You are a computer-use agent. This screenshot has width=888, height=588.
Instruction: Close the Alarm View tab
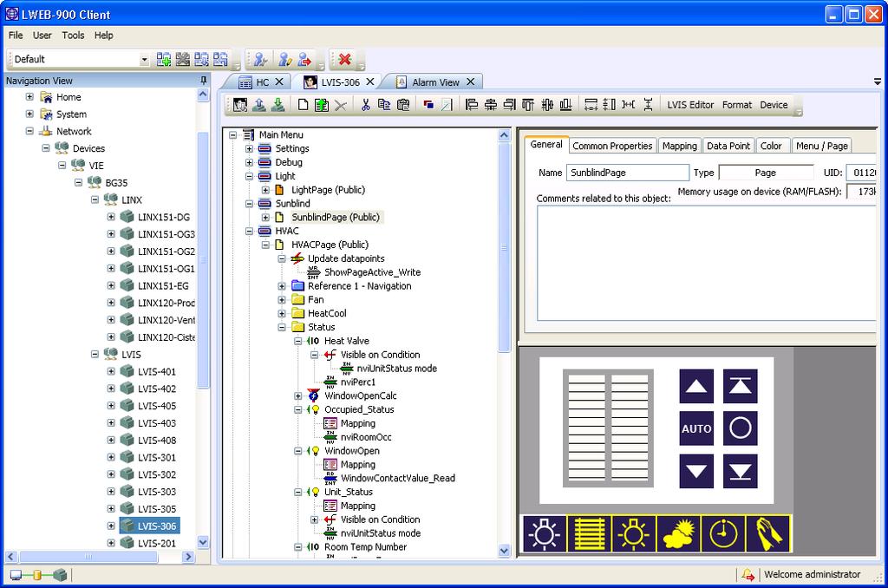coord(470,82)
